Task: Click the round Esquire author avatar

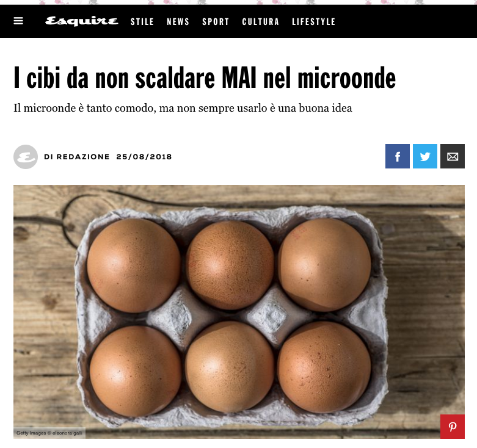Action: pos(26,157)
